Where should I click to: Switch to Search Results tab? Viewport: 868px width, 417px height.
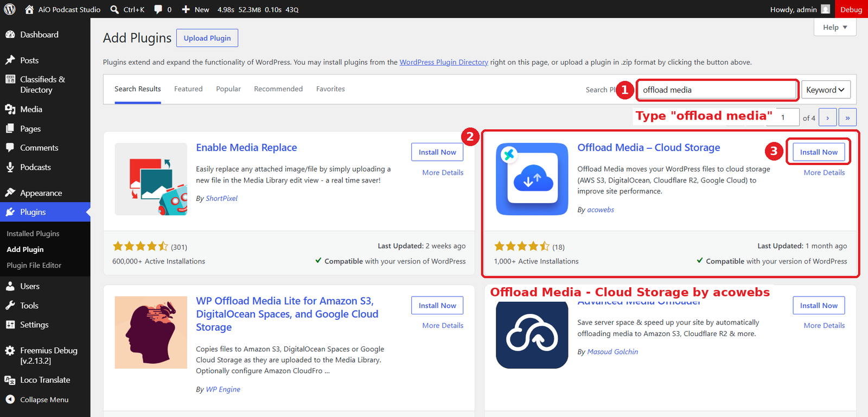(138, 89)
